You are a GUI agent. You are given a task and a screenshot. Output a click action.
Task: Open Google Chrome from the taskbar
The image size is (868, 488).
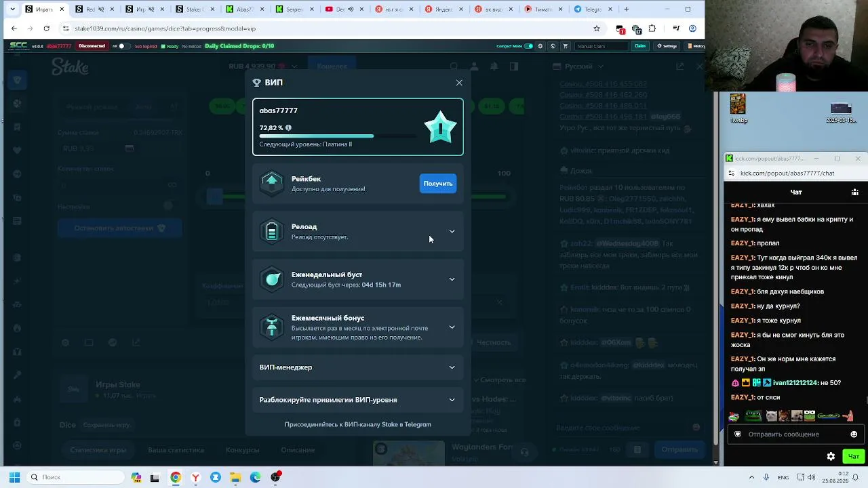tap(176, 477)
